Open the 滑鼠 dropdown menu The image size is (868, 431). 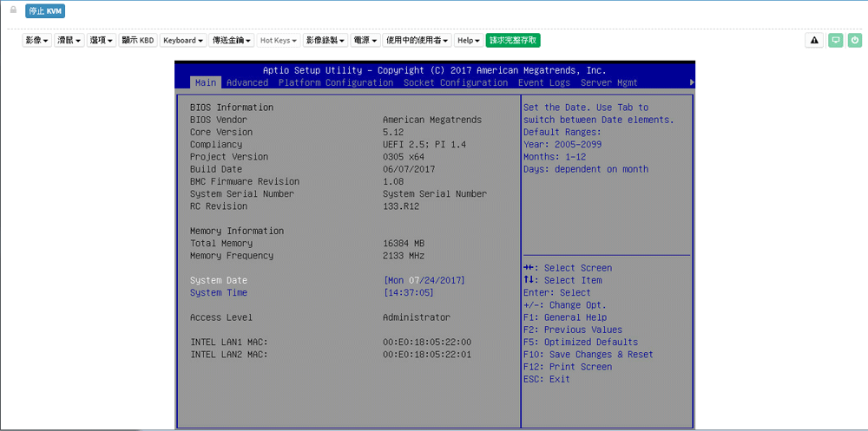click(69, 41)
